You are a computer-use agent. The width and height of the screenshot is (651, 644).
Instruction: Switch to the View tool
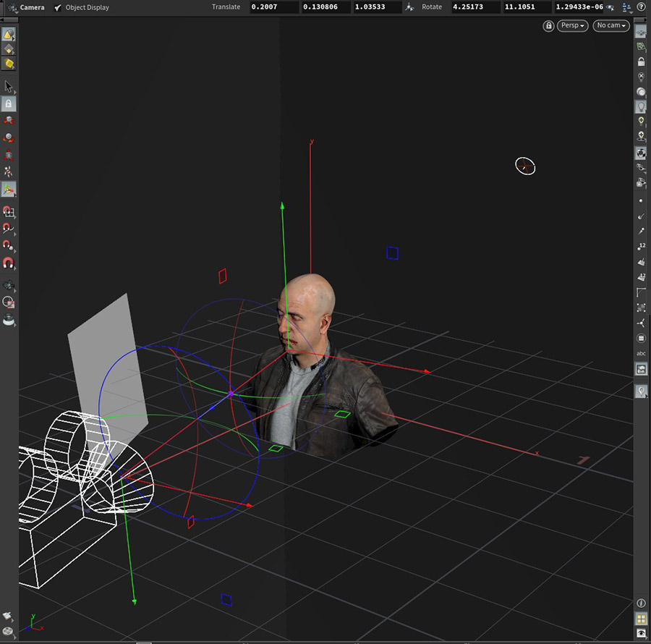(x=8, y=285)
